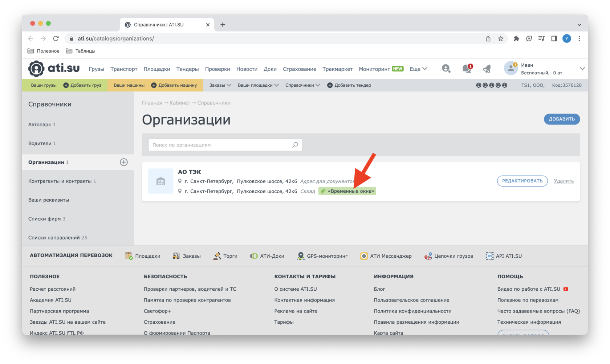
Task: Select Контрагенты и контракты in sidebar
Action: pyautogui.click(x=78, y=181)
